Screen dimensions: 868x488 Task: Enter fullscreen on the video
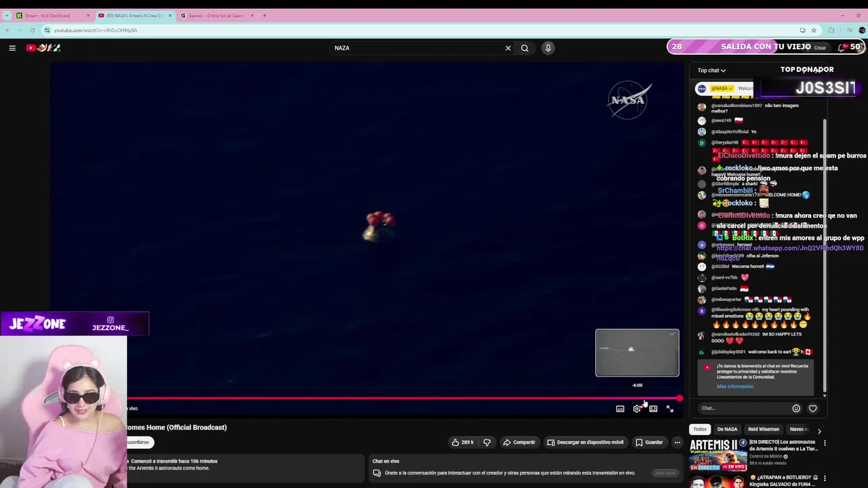click(670, 409)
